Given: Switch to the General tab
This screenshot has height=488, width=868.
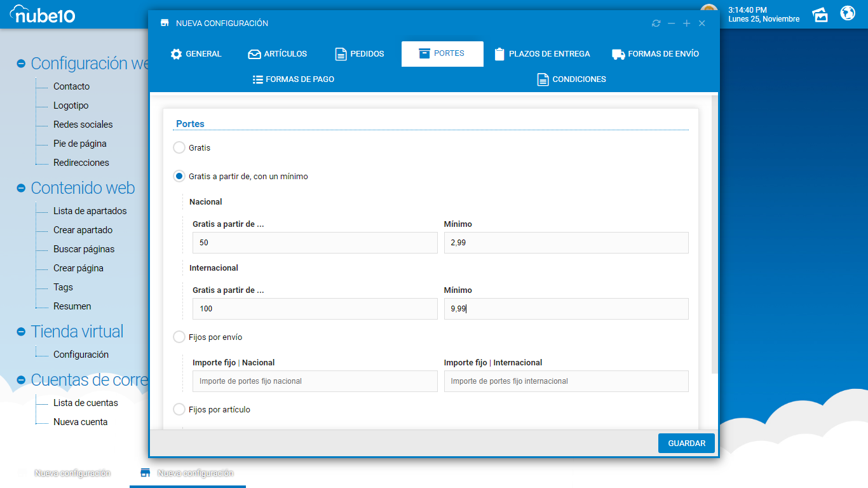Looking at the screenshot, I should coord(196,54).
